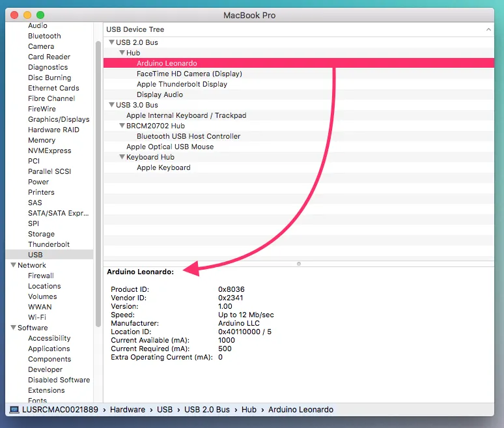Click the computer icon in path bar
This screenshot has width=504, height=428.
pos(14,409)
